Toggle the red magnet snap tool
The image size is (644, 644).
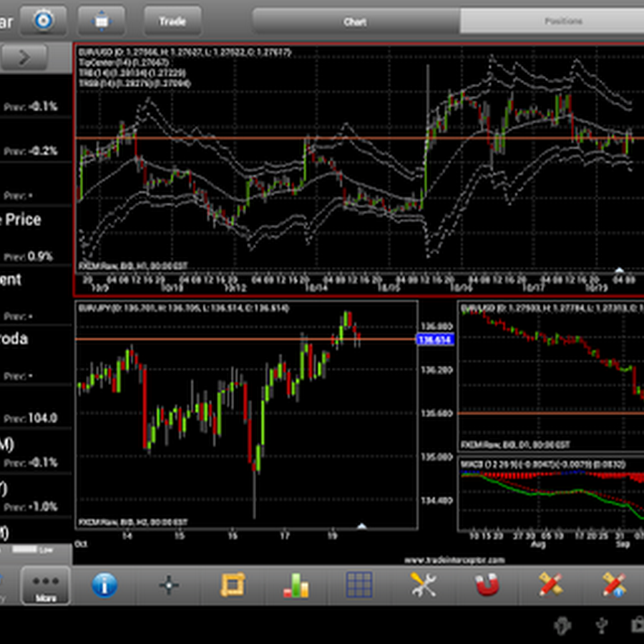pos(487,585)
